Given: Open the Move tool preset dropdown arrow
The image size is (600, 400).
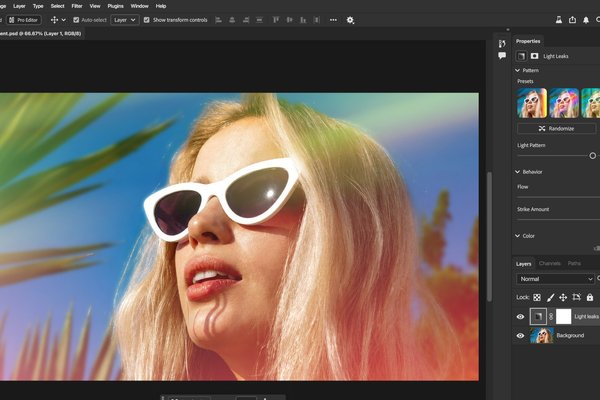Looking at the screenshot, I should (64, 20).
